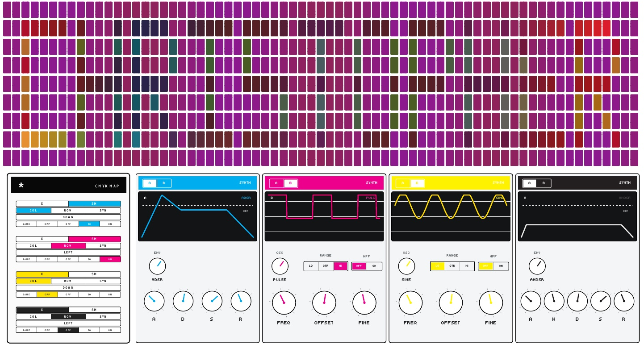644x344 pixels.
Task: Click the magenta FINE knob
Action: pos(364,303)
